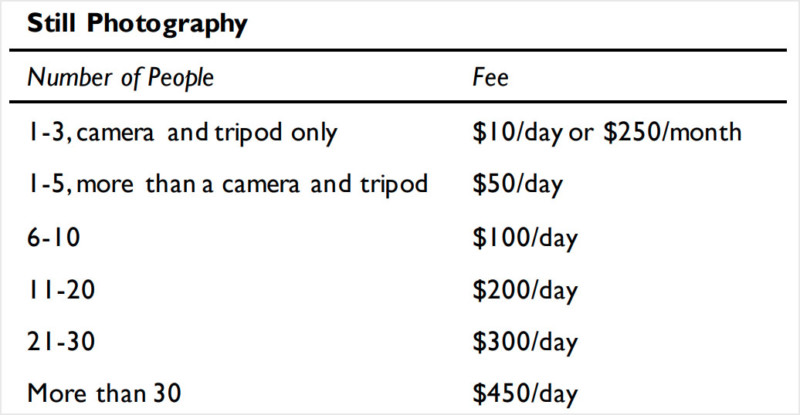Click the 21-30 people row label
Image resolution: width=800 pixels, height=415 pixels.
[61, 341]
